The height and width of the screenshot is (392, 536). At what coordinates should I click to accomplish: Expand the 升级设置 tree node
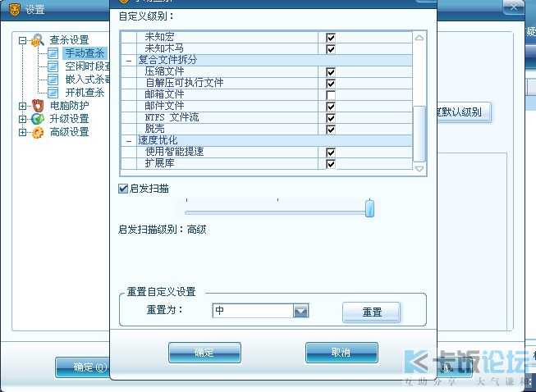(22, 119)
